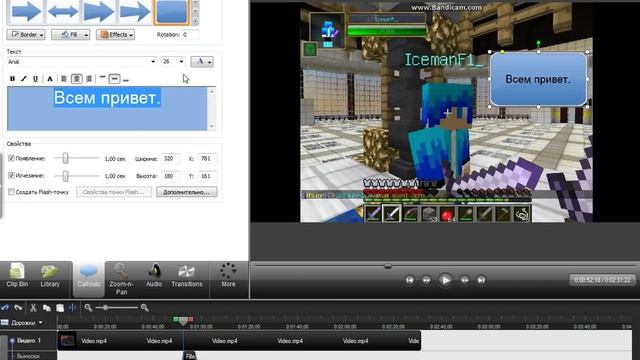Image resolution: width=640 pixels, height=360 pixels.
Task: Select the Video.mp4 clip on Видео 1
Action: 239,341
